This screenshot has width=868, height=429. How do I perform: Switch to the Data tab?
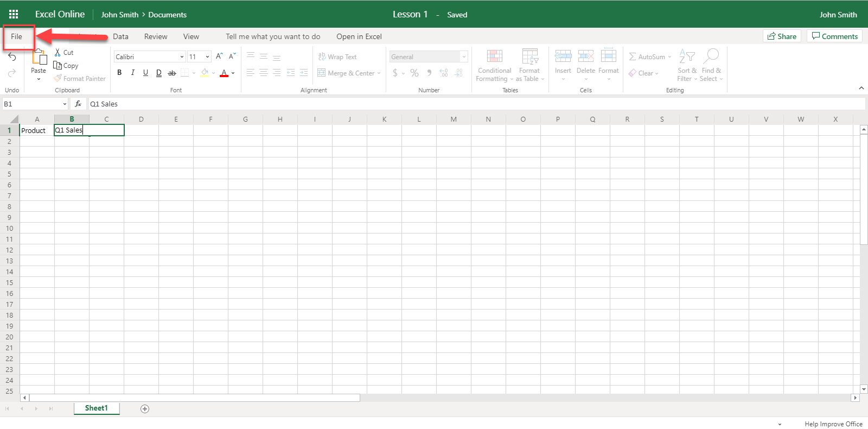tap(120, 36)
